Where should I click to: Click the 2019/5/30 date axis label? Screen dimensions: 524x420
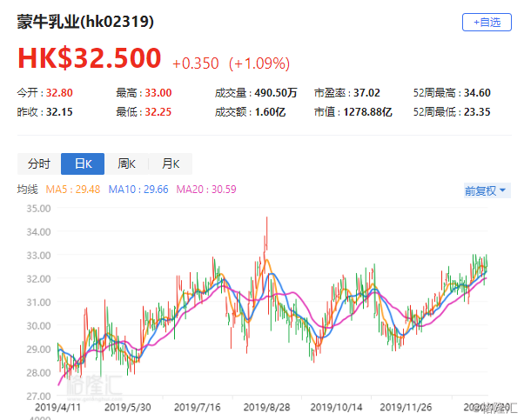128,407
